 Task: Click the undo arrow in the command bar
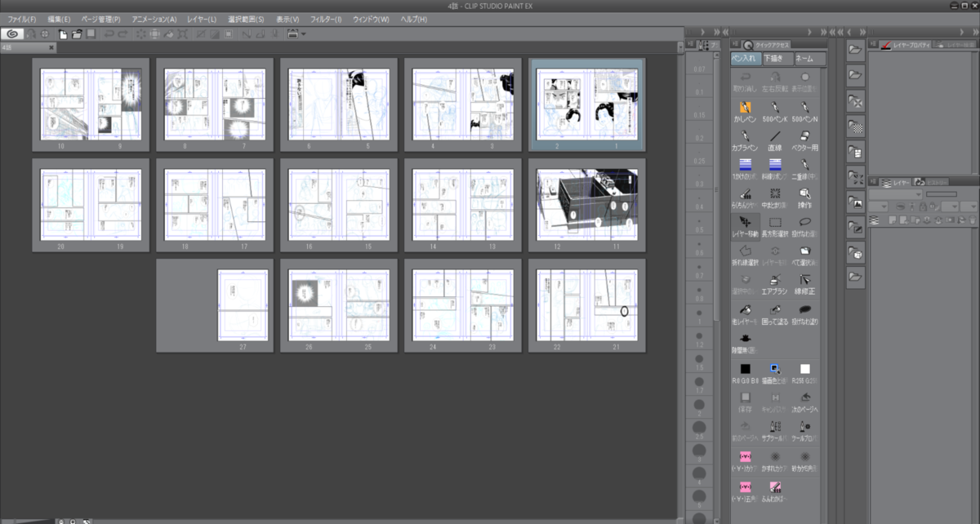point(109,34)
